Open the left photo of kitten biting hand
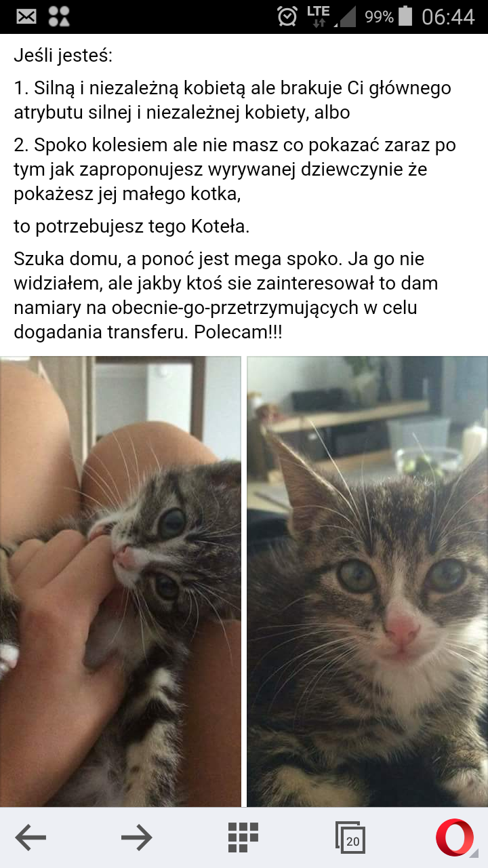The width and height of the screenshot is (488, 868). click(x=121, y=582)
